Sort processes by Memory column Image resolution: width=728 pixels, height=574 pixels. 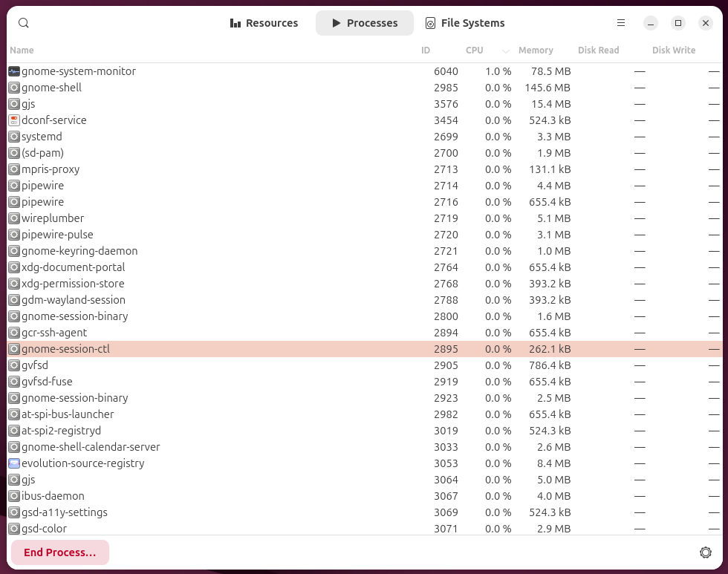(536, 50)
